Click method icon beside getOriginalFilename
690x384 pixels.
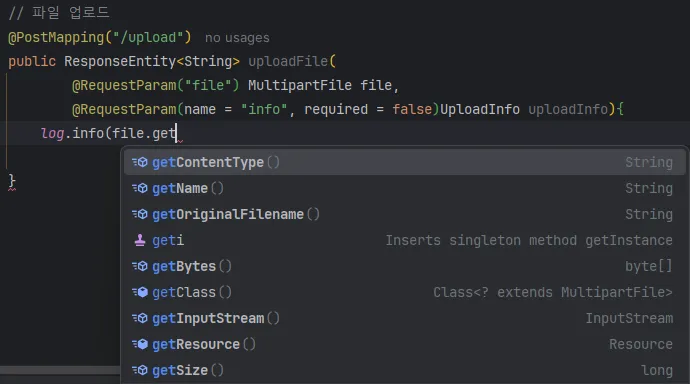pyautogui.click(x=140, y=214)
